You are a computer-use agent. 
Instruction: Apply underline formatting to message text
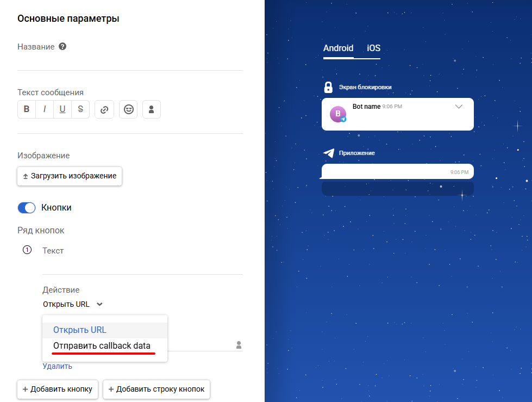(62, 109)
